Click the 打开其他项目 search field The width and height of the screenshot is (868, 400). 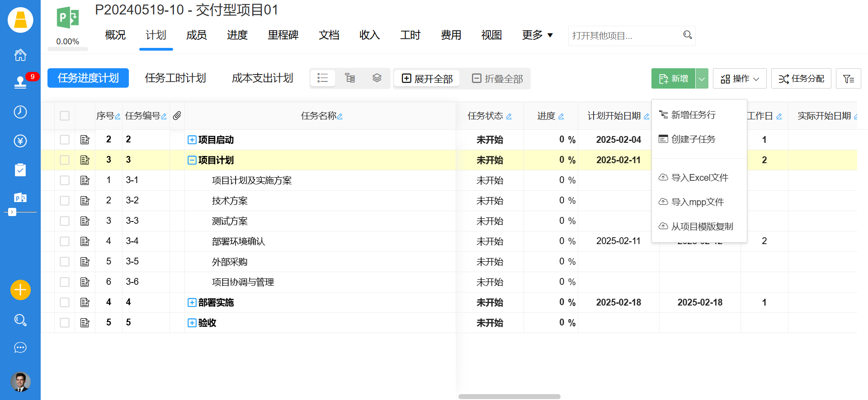pos(625,36)
